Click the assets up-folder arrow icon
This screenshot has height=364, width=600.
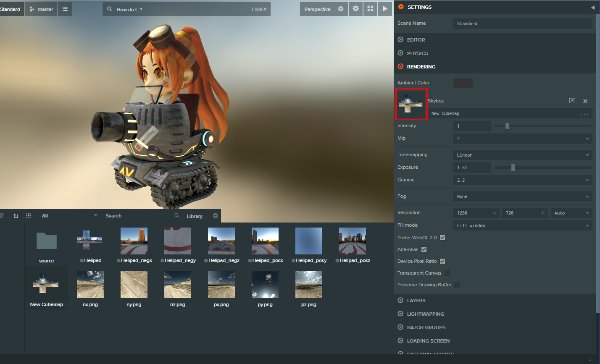click(16, 216)
